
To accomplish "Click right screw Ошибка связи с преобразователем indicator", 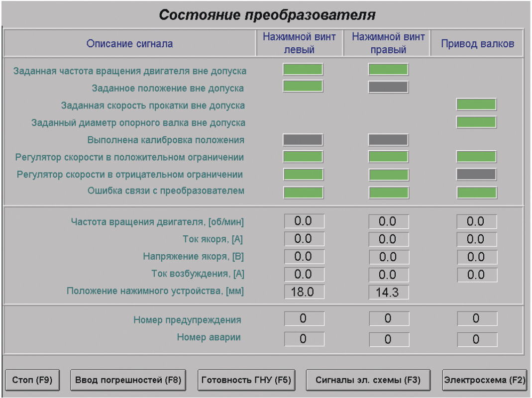I will 388,193.
